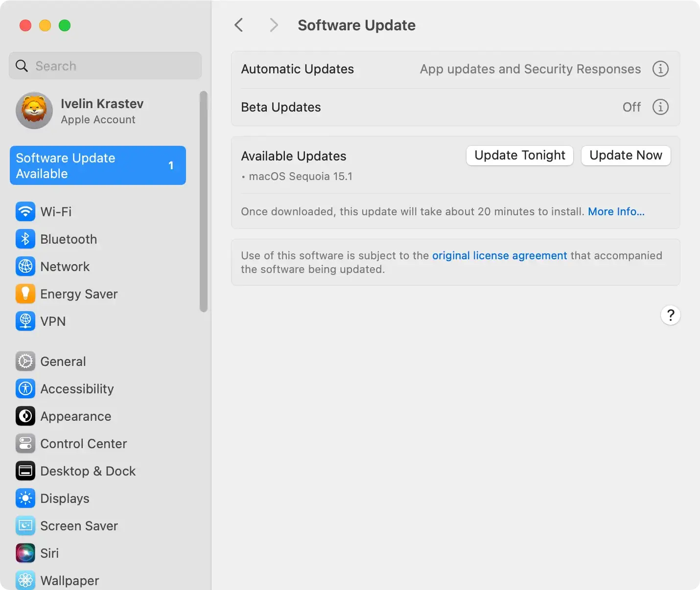Click the Beta Updates Off value
Viewport: 700px width, 590px height.
[631, 107]
